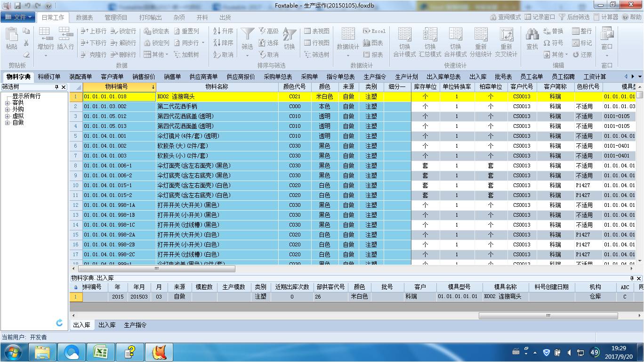The height and width of the screenshot is (362, 644).
Task: Open the Excel app on the taskbar
Action: pos(101,352)
